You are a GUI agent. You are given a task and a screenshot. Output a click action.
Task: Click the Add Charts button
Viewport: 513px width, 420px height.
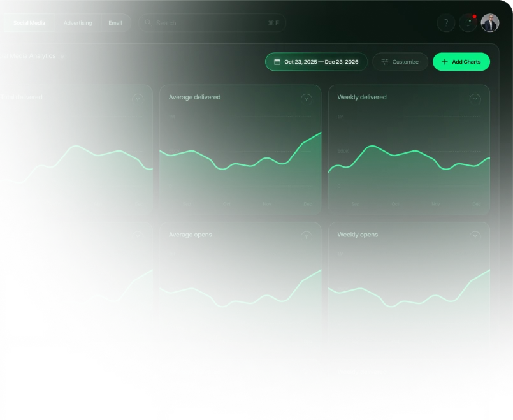(461, 62)
